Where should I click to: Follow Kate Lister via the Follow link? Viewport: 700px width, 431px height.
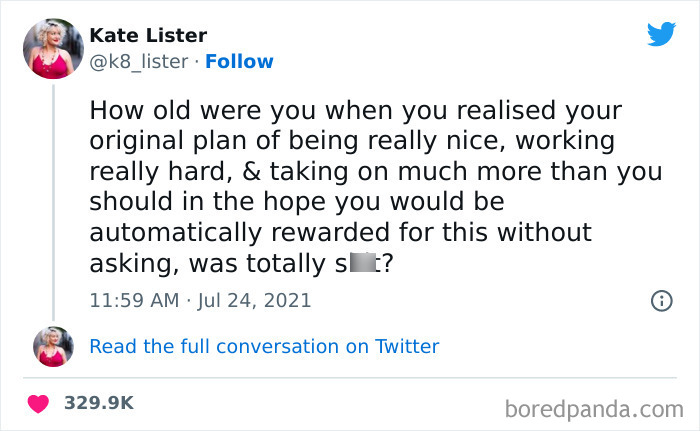click(x=239, y=61)
